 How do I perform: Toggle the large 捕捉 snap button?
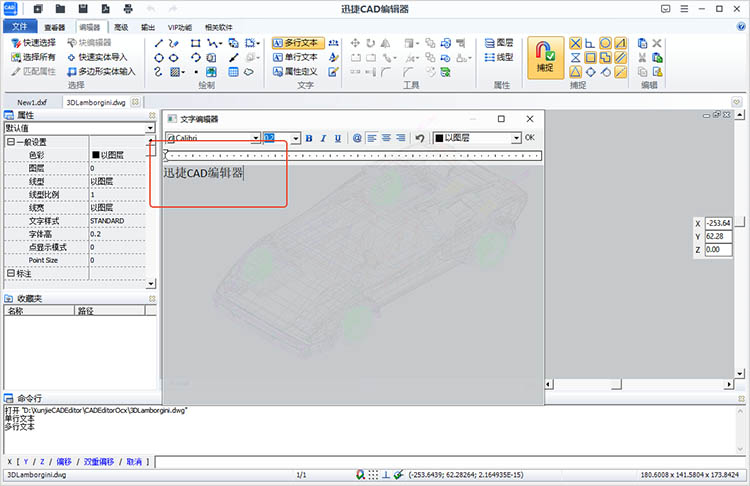coord(545,57)
